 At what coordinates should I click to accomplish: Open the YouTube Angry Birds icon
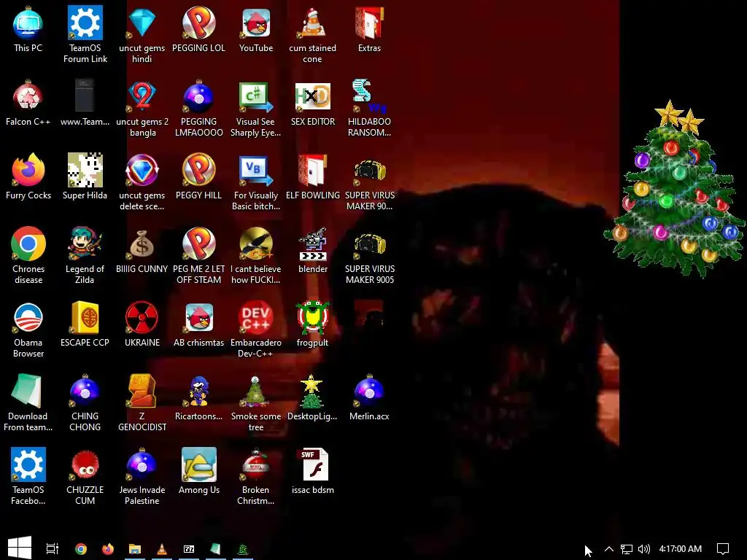[256, 29]
